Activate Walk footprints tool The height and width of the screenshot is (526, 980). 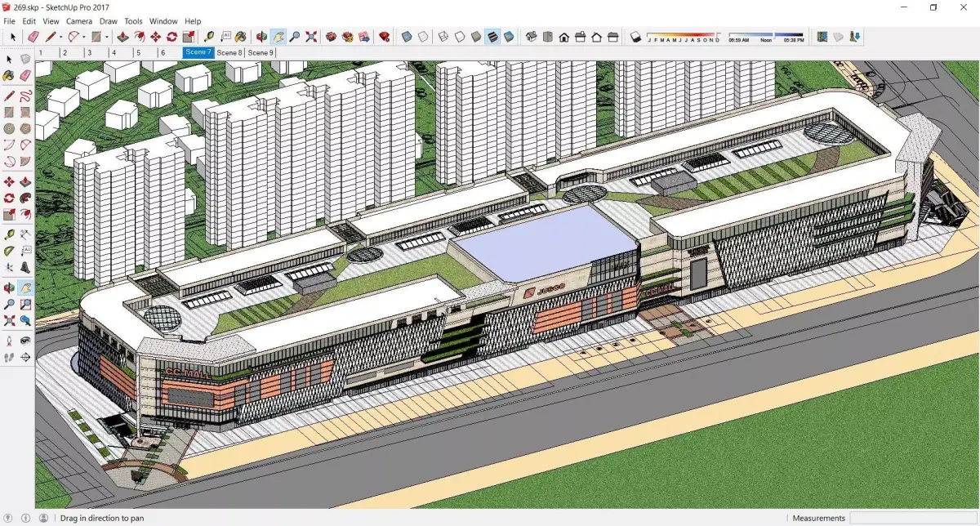(9, 359)
